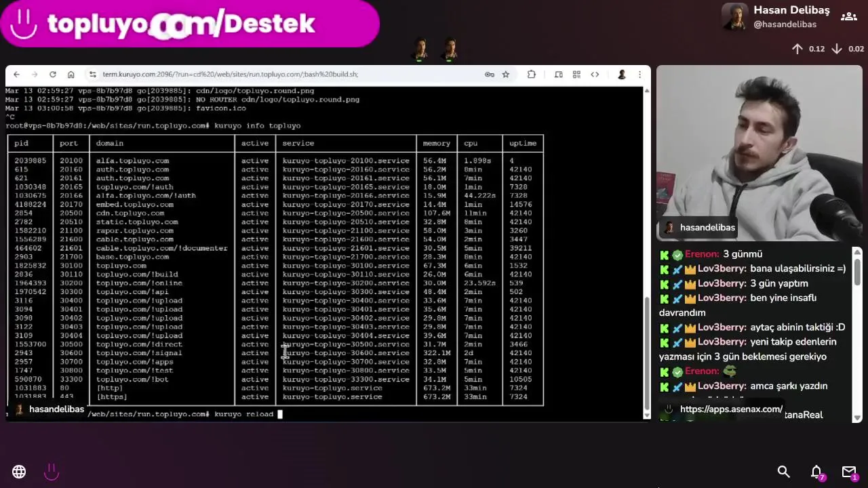The height and width of the screenshot is (488, 868).
Task: Open the extensions puzzle icon
Action: tap(532, 75)
